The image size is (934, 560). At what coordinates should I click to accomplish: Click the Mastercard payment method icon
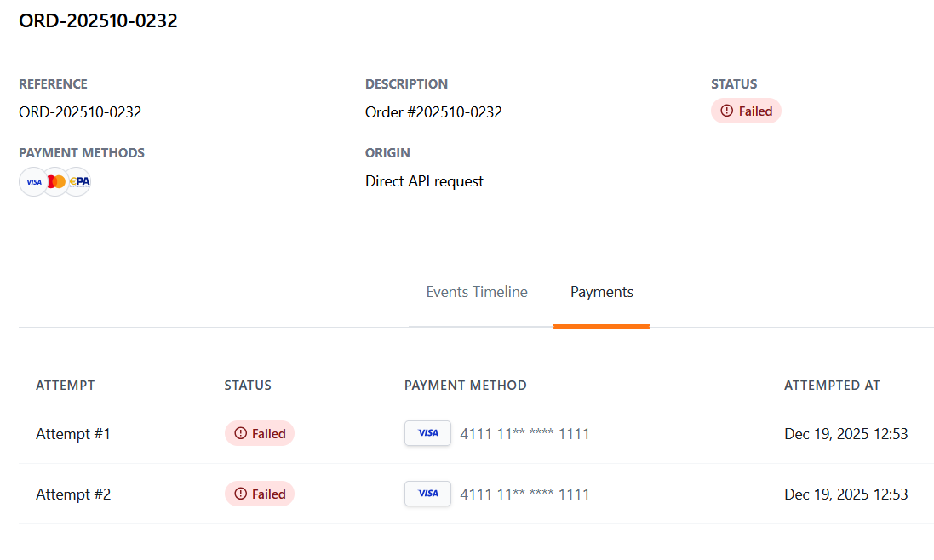(x=56, y=181)
